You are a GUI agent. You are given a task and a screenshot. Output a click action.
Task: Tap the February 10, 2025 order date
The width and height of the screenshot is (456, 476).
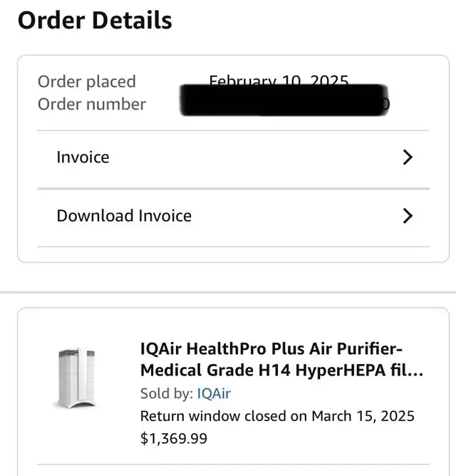pos(279,80)
